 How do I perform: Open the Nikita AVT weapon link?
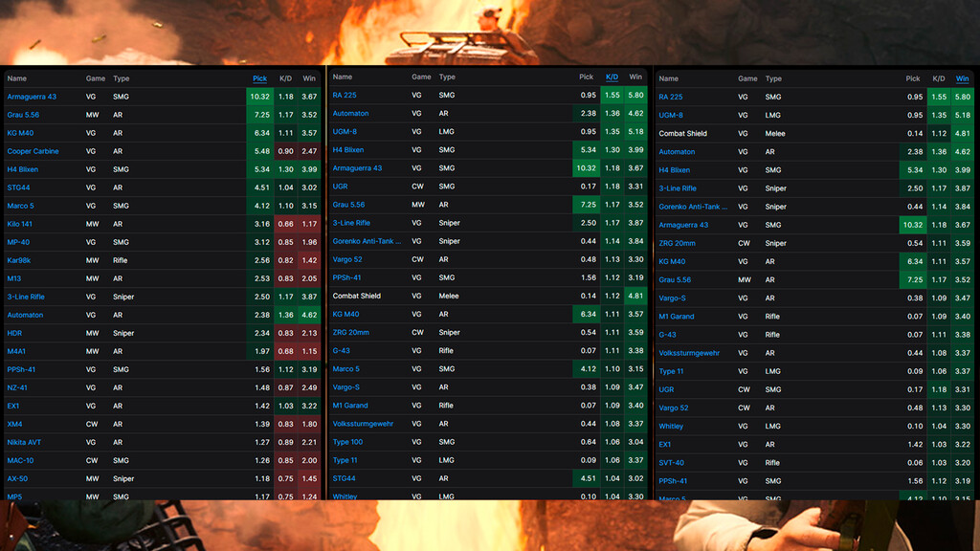tap(23, 442)
